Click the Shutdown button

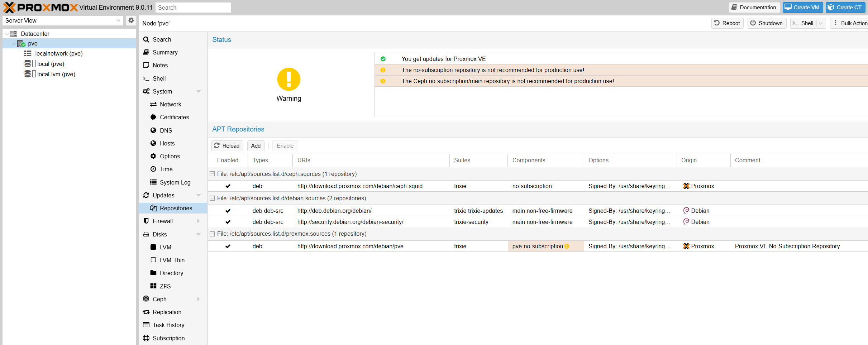[767, 23]
